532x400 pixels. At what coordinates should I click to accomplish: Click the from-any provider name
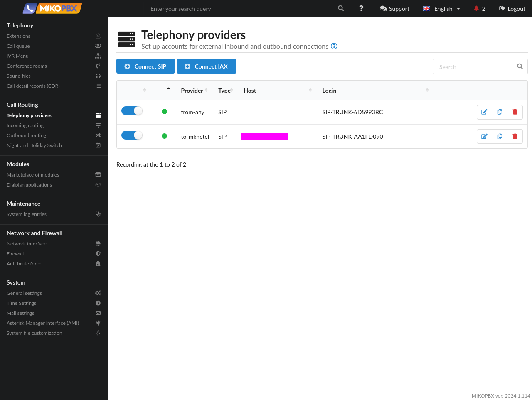click(x=192, y=112)
